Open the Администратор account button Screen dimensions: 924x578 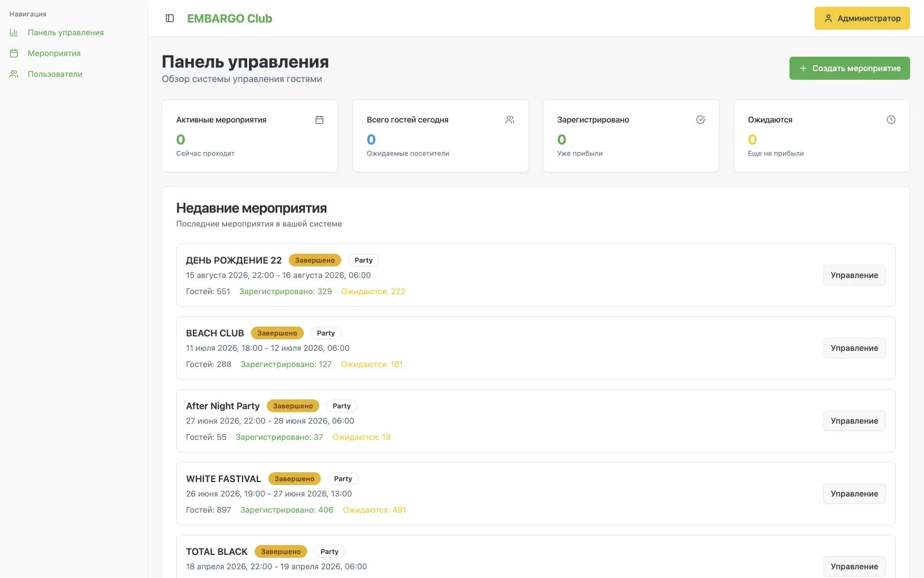coord(862,18)
